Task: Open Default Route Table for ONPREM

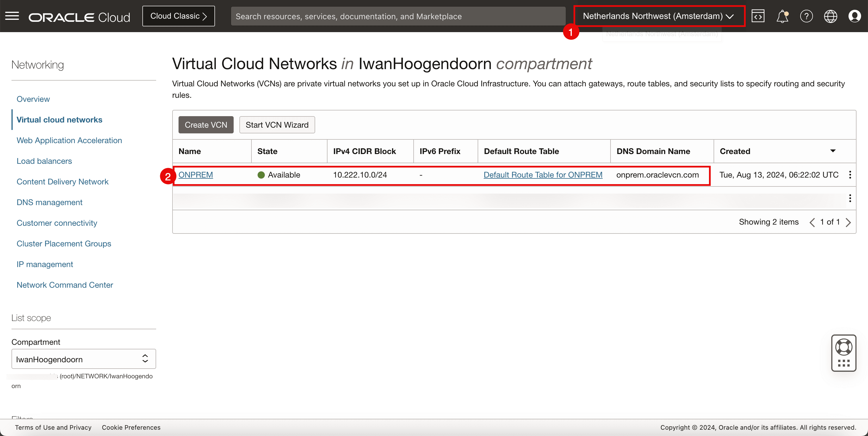Action: click(542, 175)
